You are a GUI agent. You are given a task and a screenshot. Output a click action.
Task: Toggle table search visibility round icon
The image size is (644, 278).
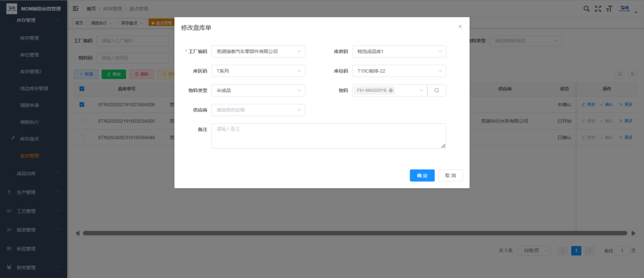click(x=620, y=74)
